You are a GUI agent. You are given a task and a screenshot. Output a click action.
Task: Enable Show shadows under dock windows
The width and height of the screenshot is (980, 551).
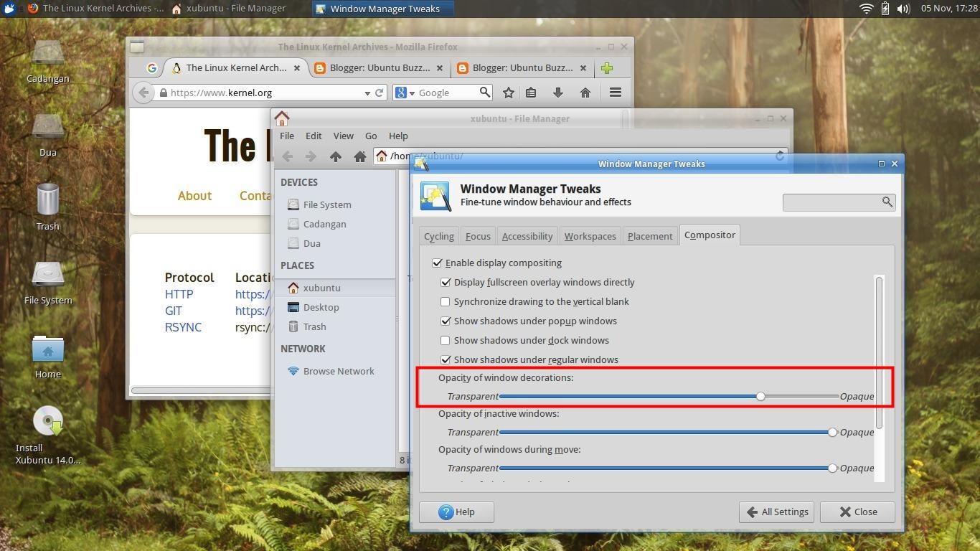(x=445, y=340)
